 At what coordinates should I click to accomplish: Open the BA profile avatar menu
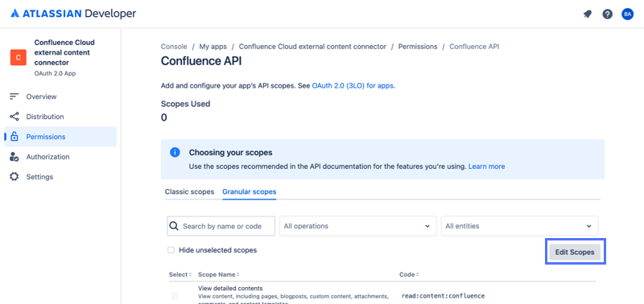coord(627,14)
